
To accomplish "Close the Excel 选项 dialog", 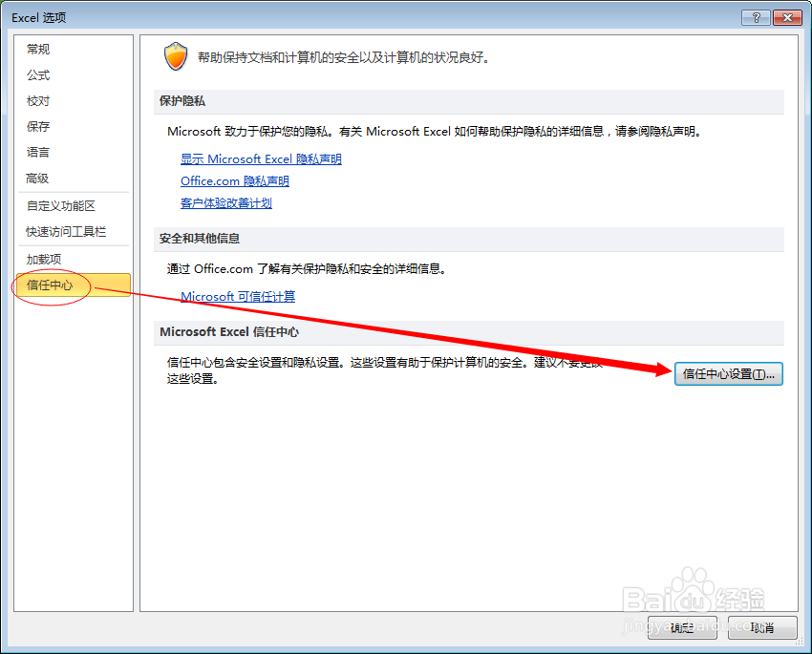I will coord(787,17).
